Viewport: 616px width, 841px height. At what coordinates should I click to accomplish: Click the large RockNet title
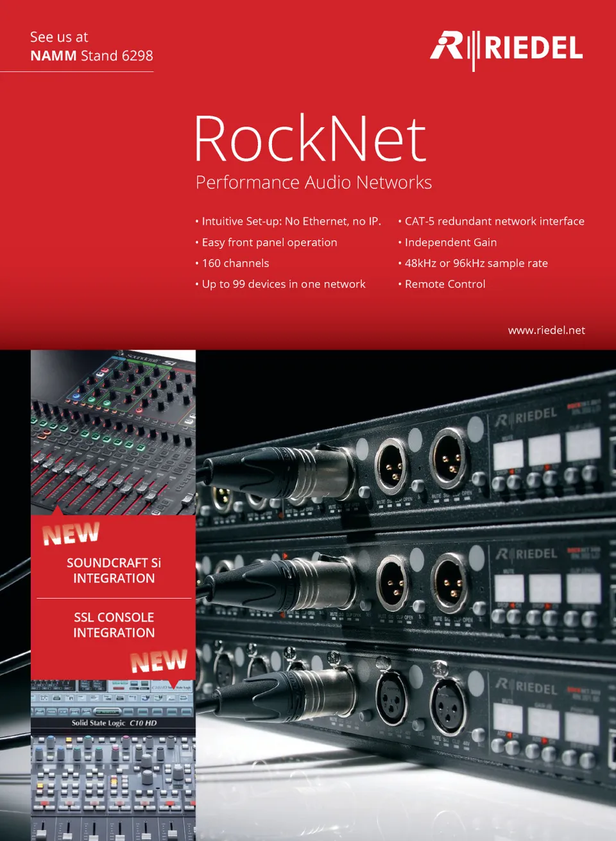tap(310, 139)
